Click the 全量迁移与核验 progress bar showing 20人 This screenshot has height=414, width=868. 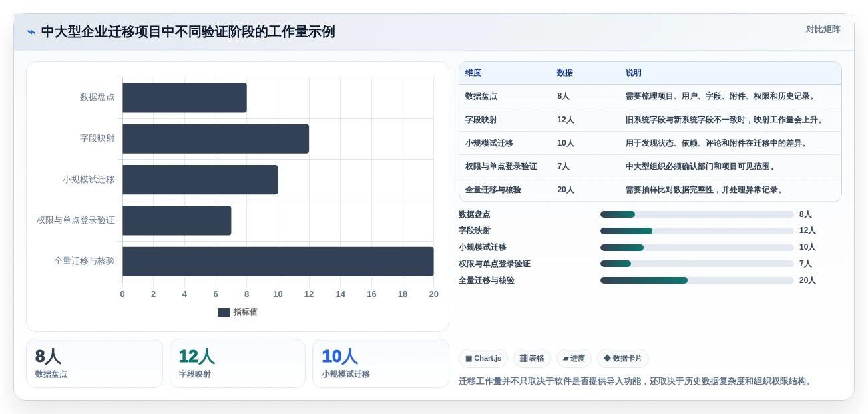point(697,280)
